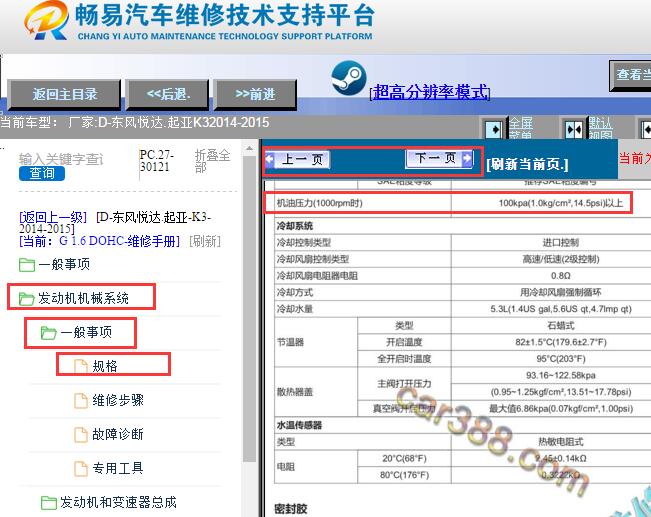Click 折叠全部 to collapse the tree
Viewport: 651px width, 517px height.
[212, 161]
